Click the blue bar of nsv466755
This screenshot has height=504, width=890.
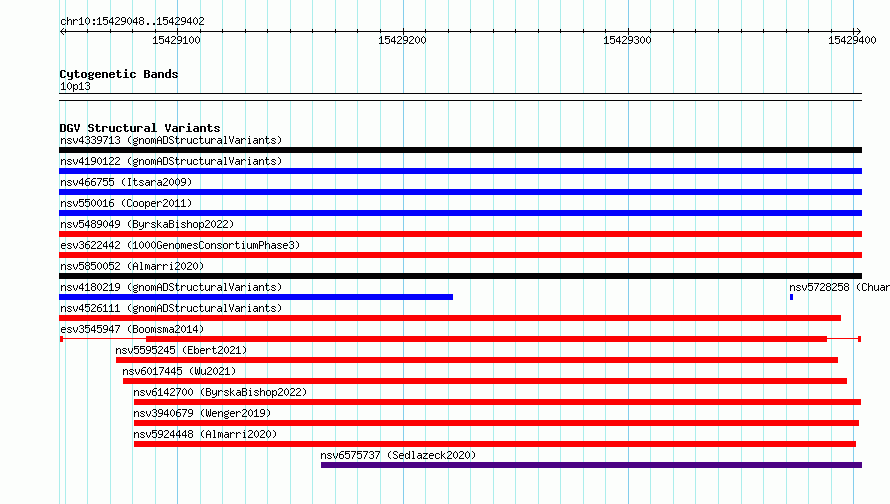coord(460,192)
